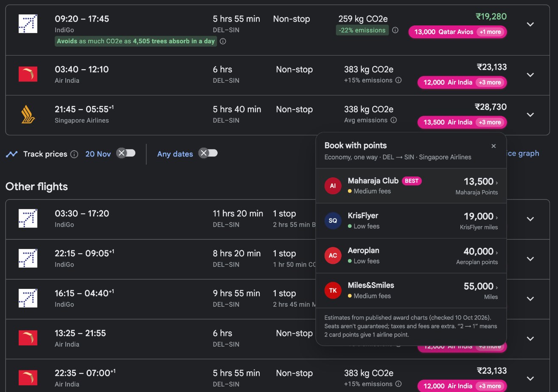
Task: Expand the 22:15 IndiGo flight details
Action: click(x=530, y=259)
